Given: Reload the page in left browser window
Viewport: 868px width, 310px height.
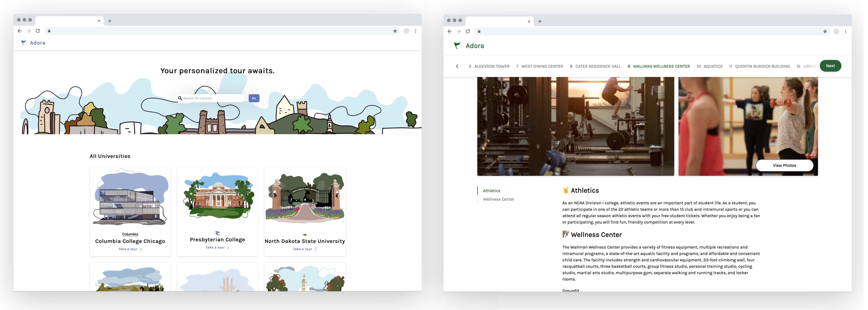Looking at the screenshot, I should [x=38, y=31].
